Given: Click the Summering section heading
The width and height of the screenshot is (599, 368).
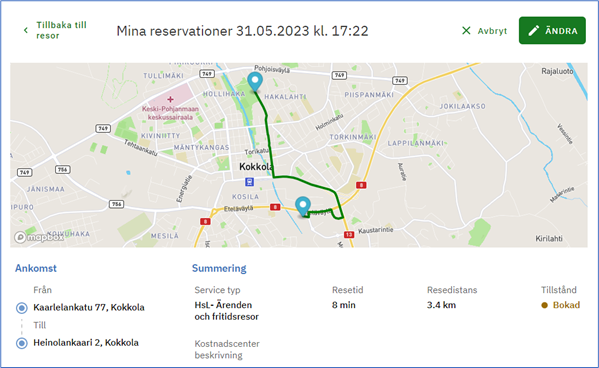Looking at the screenshot, I should point(219,268).
